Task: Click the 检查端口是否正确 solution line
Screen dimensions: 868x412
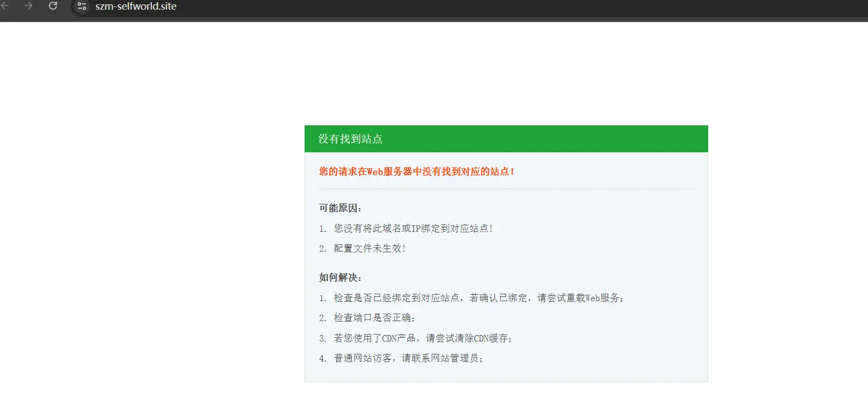Action: [x=374, y=318]
